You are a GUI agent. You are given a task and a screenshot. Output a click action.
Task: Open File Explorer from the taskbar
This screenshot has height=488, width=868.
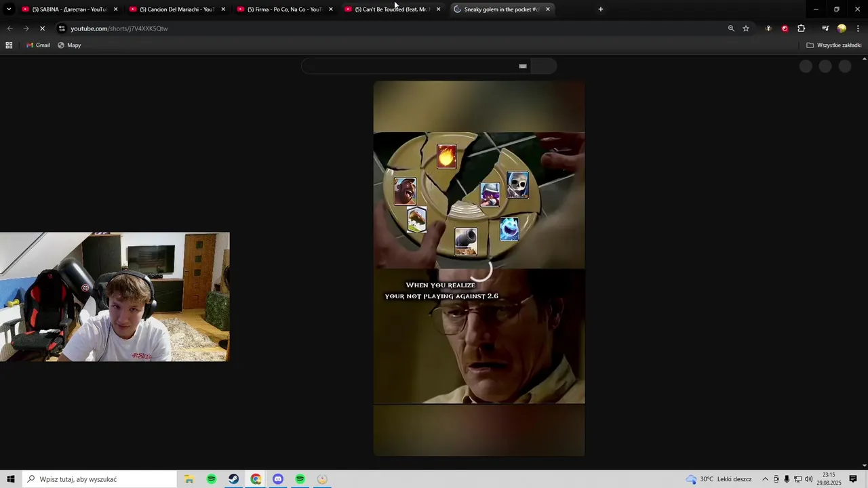pos(189,479)
